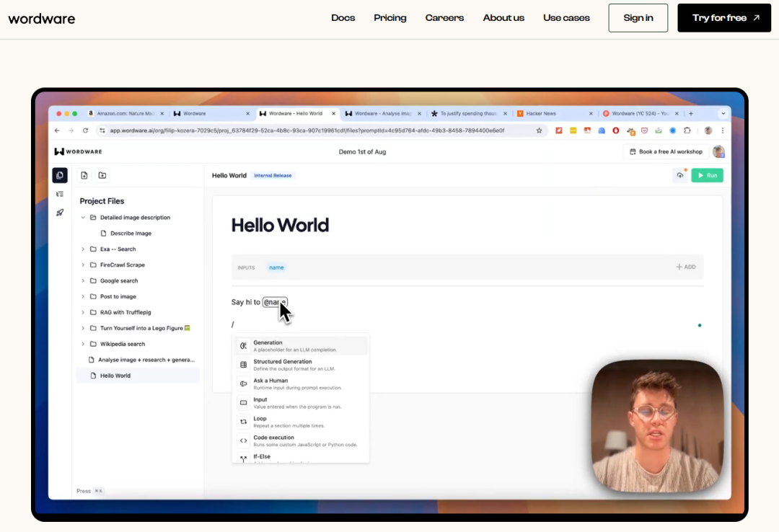Open the Describe Image file in tree
Viewport: 779px width, 532px height.
coord(131,234)
